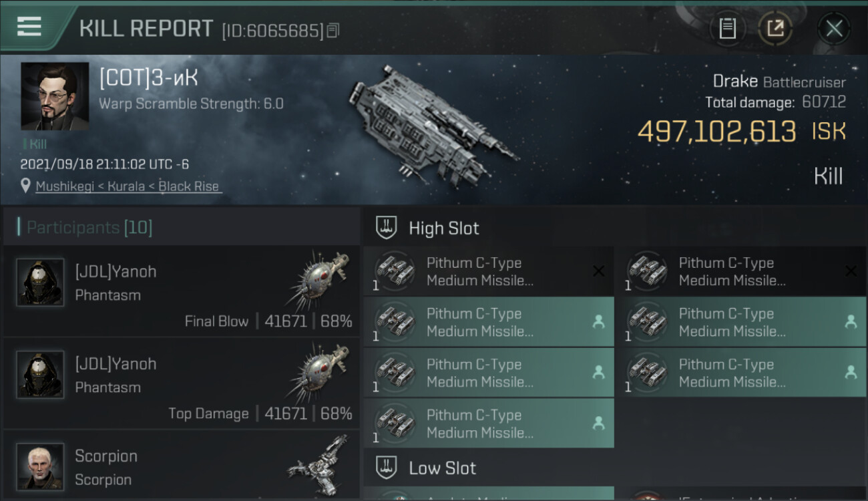
Task: Select the last Pithum C-Type launcher item
Action: (489, 424)
